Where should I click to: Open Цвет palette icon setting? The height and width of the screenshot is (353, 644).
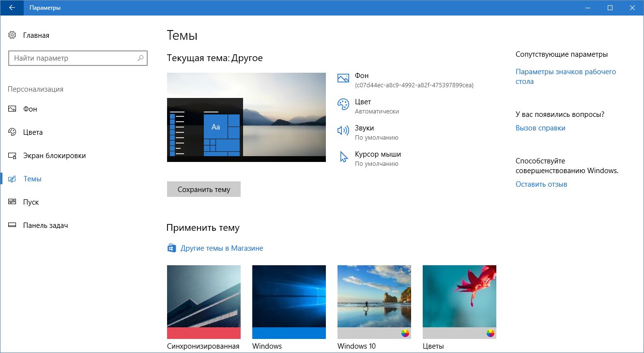pos(343,104)
